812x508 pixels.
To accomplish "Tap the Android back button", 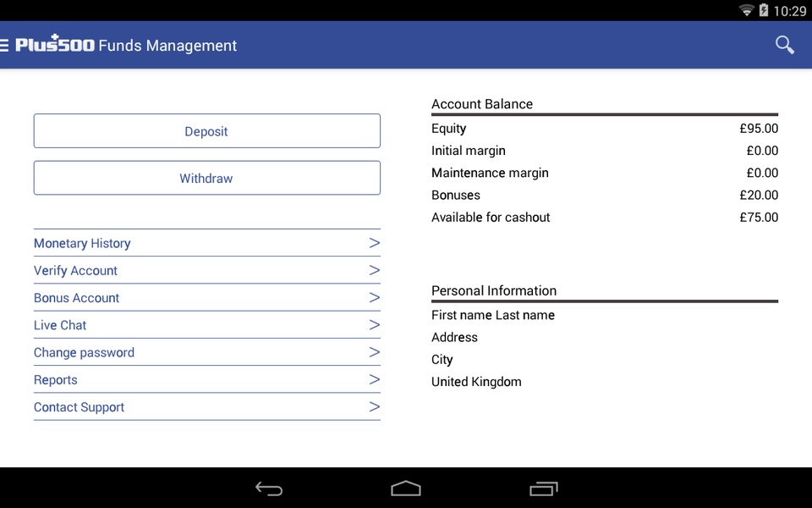I will coord(269,489).
